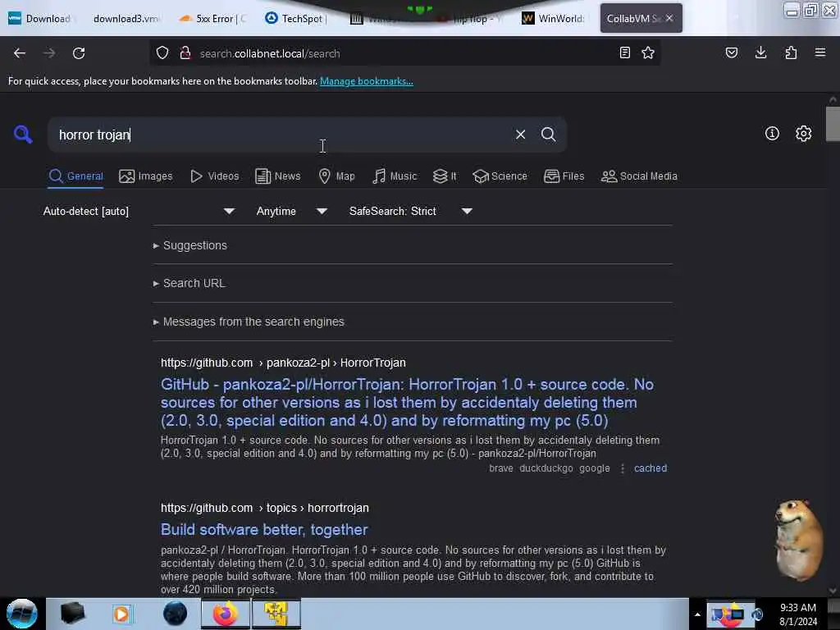Screen dimensions: 840x630
Task: Expand the Search URL section
Action: click(189, 283)
